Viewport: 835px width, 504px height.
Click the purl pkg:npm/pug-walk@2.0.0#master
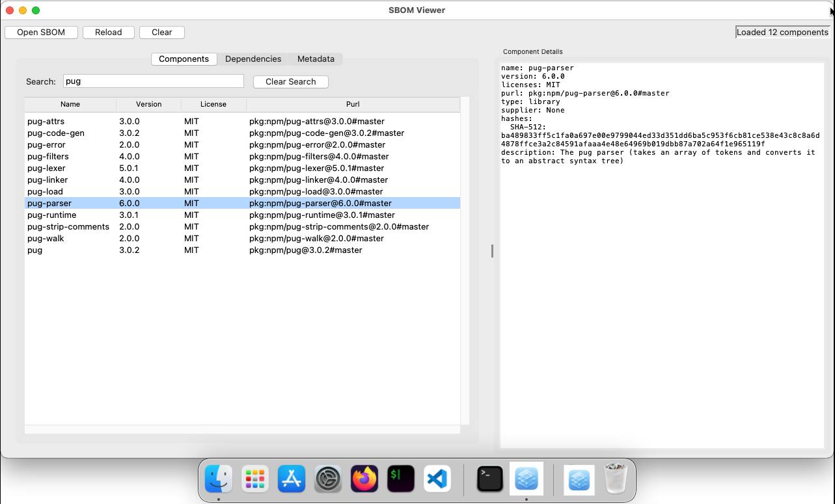(x=316, y=239)
